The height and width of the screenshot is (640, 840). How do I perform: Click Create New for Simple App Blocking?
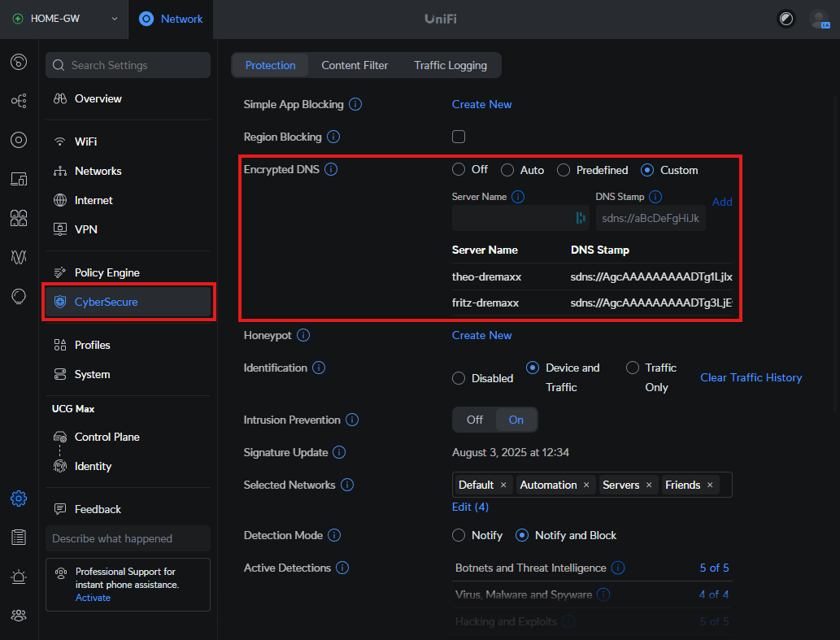click(x=481, y=104)
